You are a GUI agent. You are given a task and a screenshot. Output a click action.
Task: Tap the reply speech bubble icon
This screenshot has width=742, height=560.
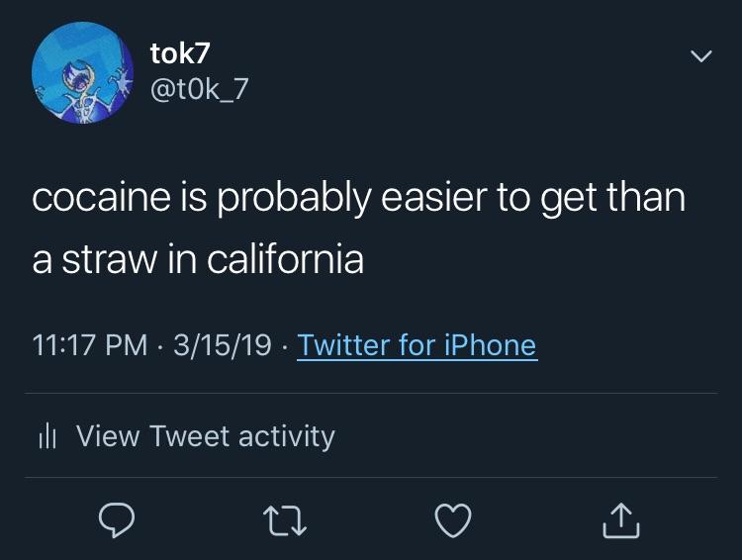(x=117, y=518)
